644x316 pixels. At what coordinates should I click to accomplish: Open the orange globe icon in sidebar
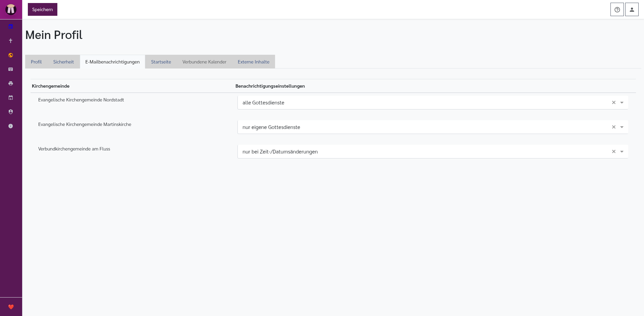(x=11, y=55)
